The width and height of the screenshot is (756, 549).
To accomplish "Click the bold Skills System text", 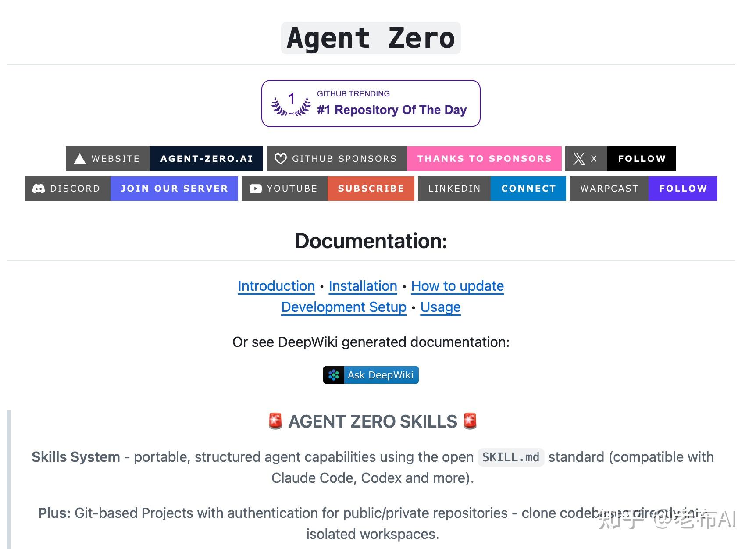I will (76, 457).
